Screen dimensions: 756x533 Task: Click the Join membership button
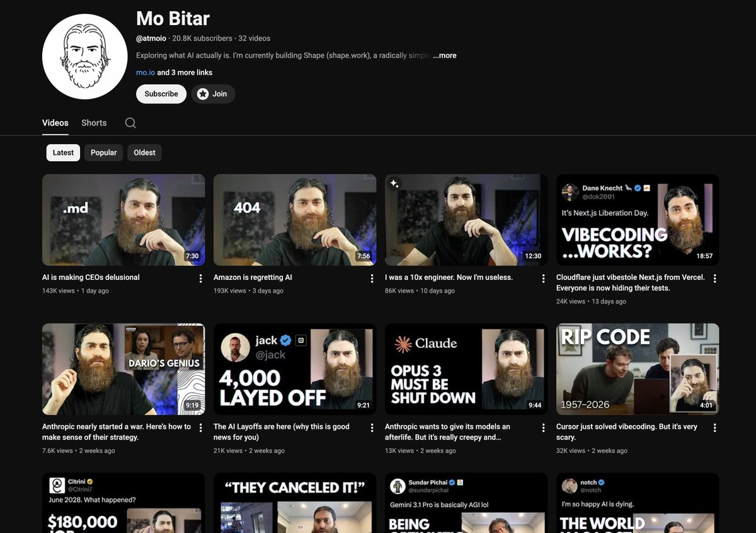213,94
